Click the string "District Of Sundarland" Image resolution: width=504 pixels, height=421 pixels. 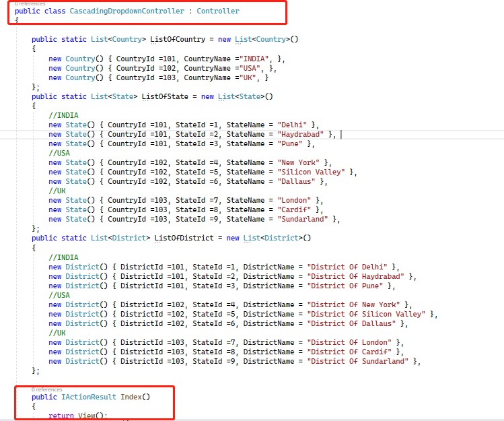[x=358, y=361]
